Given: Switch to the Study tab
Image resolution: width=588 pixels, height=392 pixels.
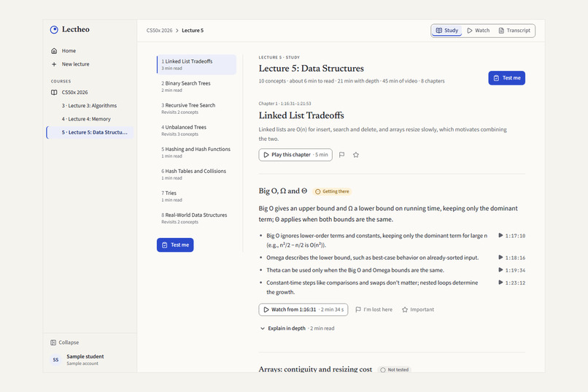Looking at the screenshot, I should (x=447, y=31).
